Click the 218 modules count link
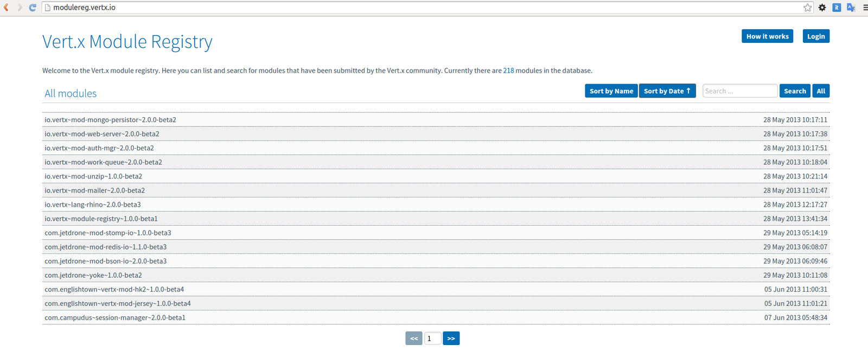 pyautogui.click(x=508, y=71)
